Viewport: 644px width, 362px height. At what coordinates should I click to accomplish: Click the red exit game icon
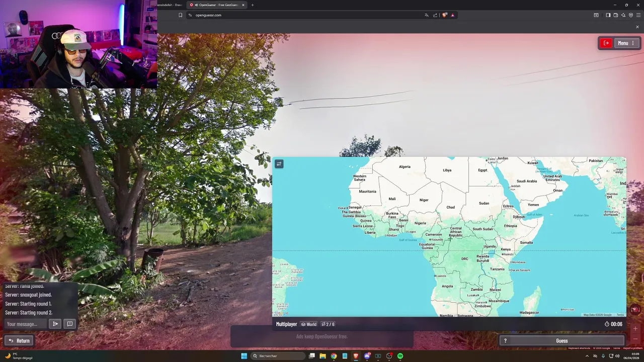(x=606, y=43)
